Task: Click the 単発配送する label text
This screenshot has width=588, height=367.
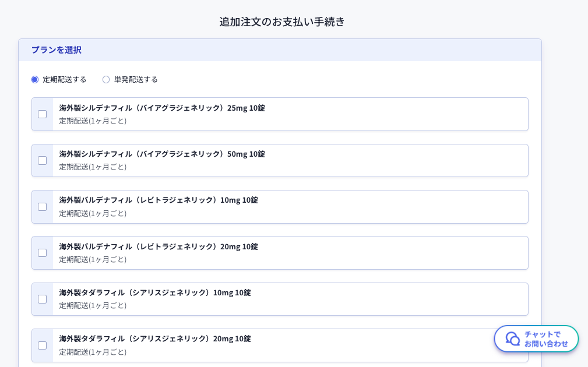Action: click(x=136, y=79)
